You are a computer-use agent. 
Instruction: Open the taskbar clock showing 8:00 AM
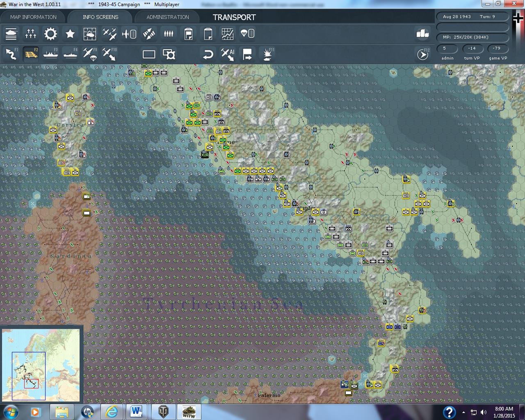point(504,412)
